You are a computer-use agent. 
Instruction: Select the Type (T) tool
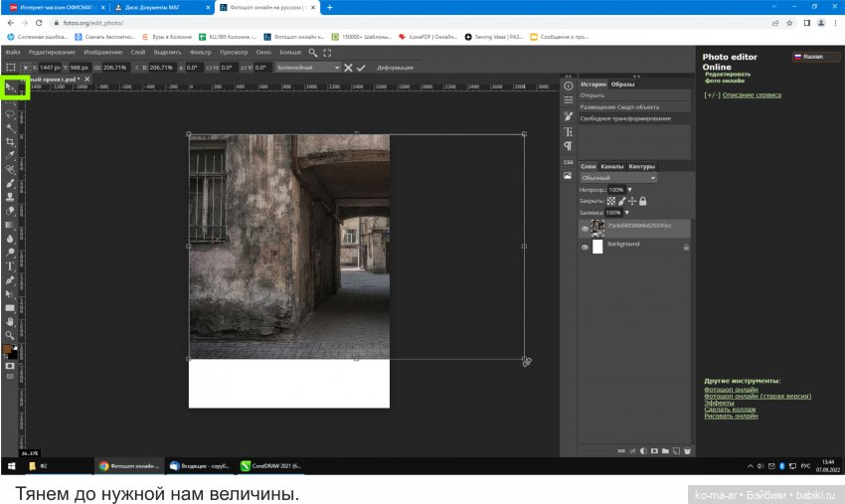click(11, 266)
